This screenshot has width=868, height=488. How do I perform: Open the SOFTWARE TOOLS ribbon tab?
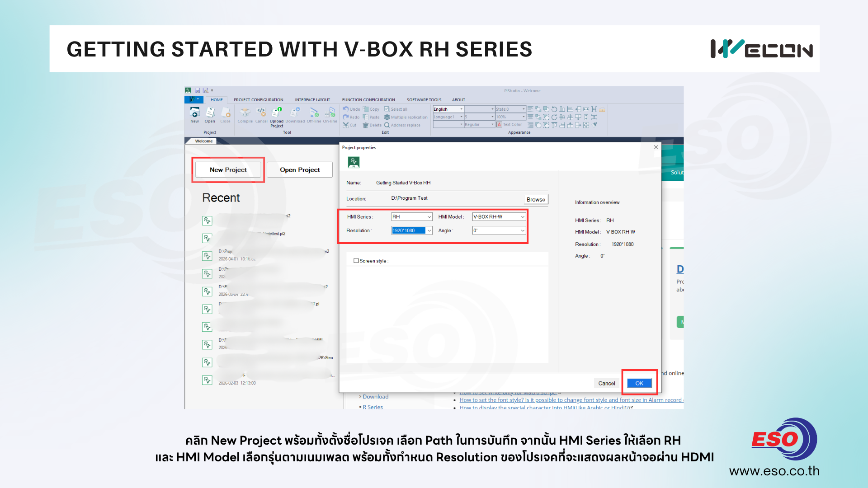click(x=424, y=100)
